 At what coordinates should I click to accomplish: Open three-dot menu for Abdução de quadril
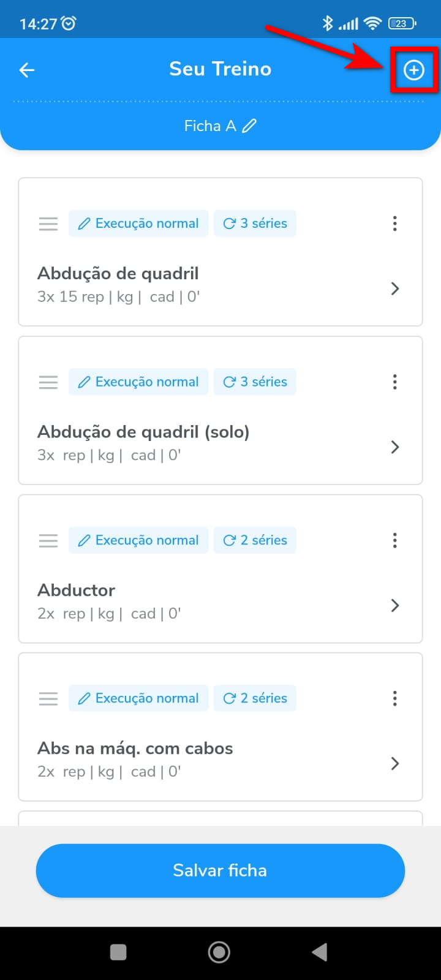(x=395, y=224)
